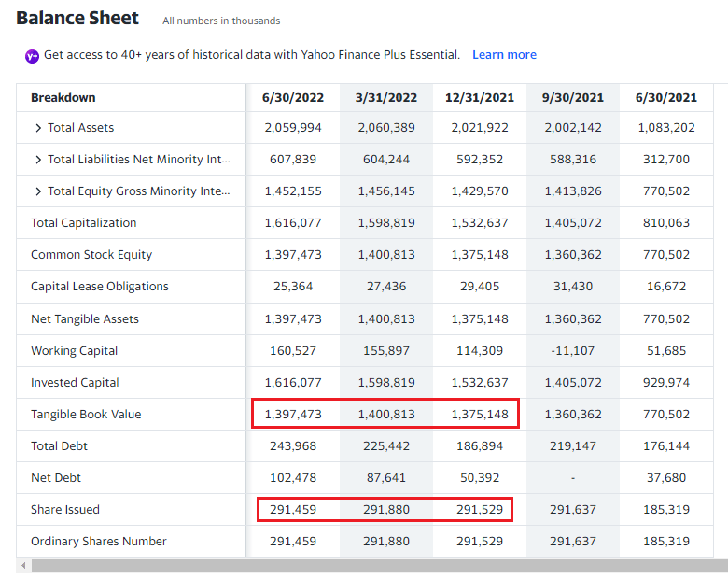Expand Total Liabilities Net Minority Interest row
Screen dimensions: 728x579
tap(38, 160)
